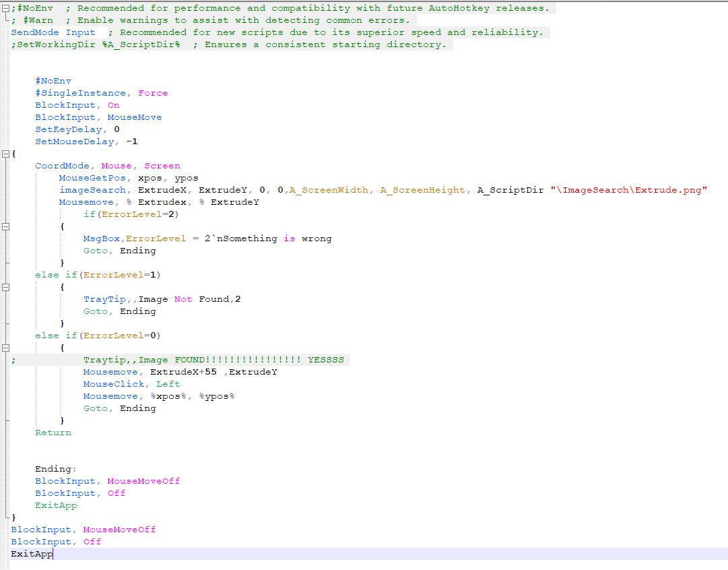Image resolution: width=728 pixels, height=570 pixels.
Task: Click the MsgBox command word
Action: 102,239
